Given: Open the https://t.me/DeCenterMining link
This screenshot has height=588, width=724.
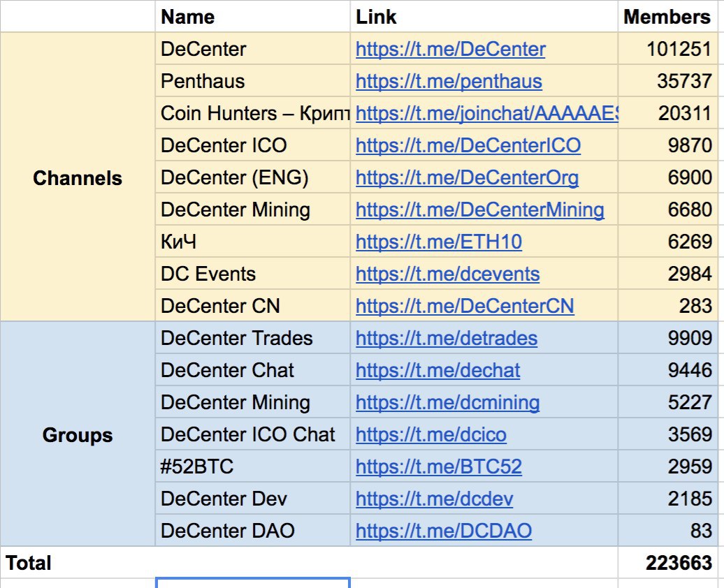Looking at the screenshot, I should click(x=479, y=210).
